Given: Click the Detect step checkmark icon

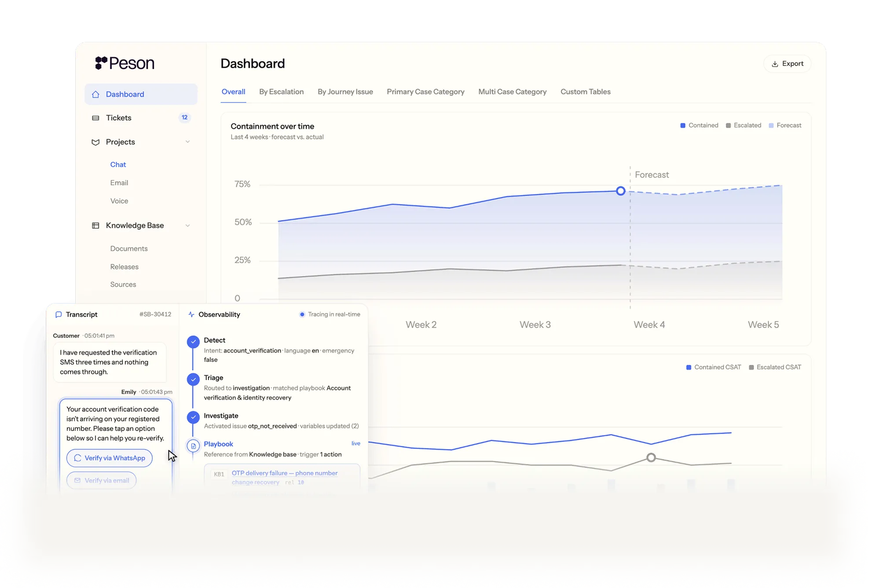Looking at the screenshot, I should pos(193,342).
